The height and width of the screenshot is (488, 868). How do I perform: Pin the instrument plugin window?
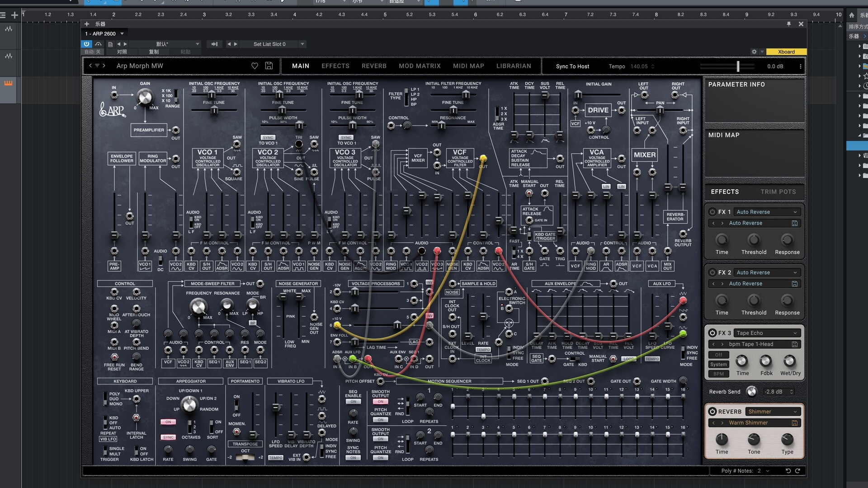789,24
